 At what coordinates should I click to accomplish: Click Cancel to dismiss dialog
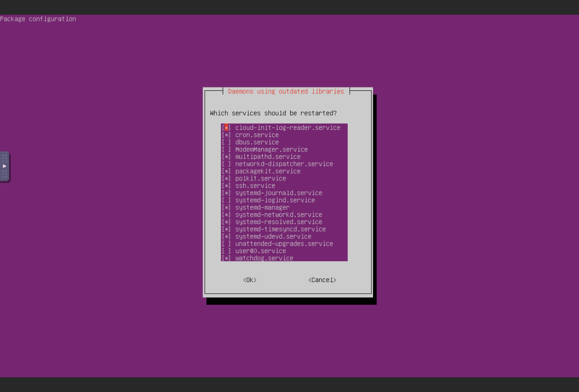coord(322,280)
